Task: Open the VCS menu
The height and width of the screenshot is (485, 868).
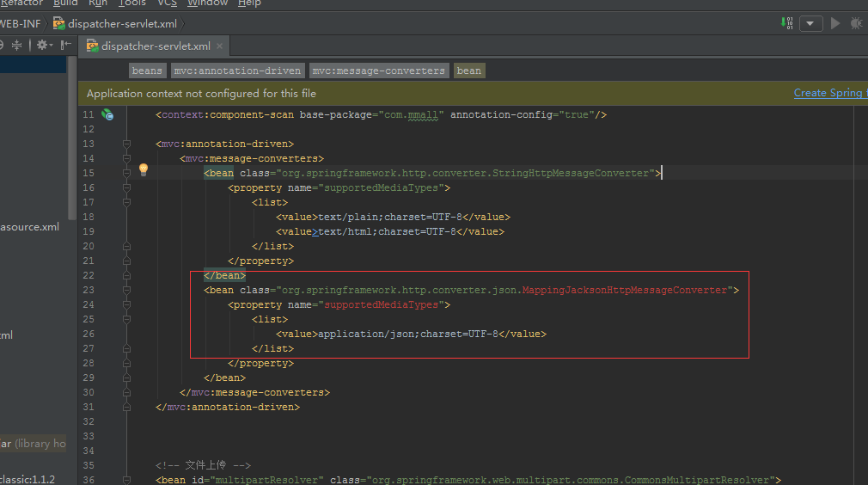Action: coord(168,3)
